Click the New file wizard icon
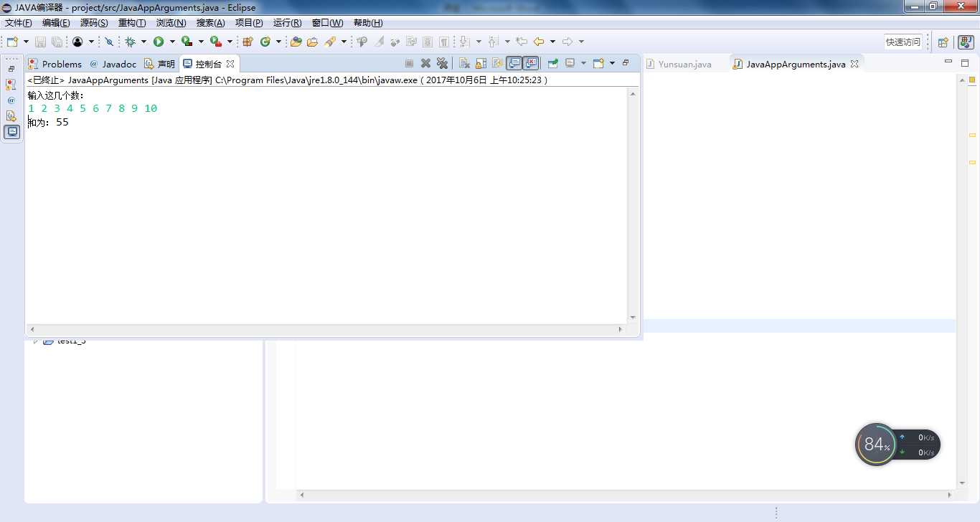Viewport: 980px width, 522px height. (x=12, y=42)
